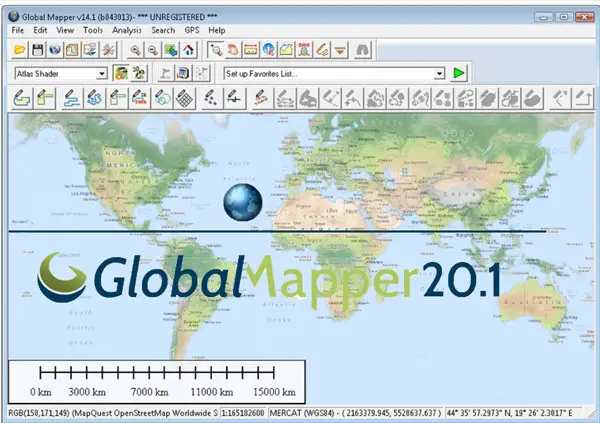Click the Create Area Feature digitizer icon
Viewport: 600px width, 423px height.
point(22,98)
